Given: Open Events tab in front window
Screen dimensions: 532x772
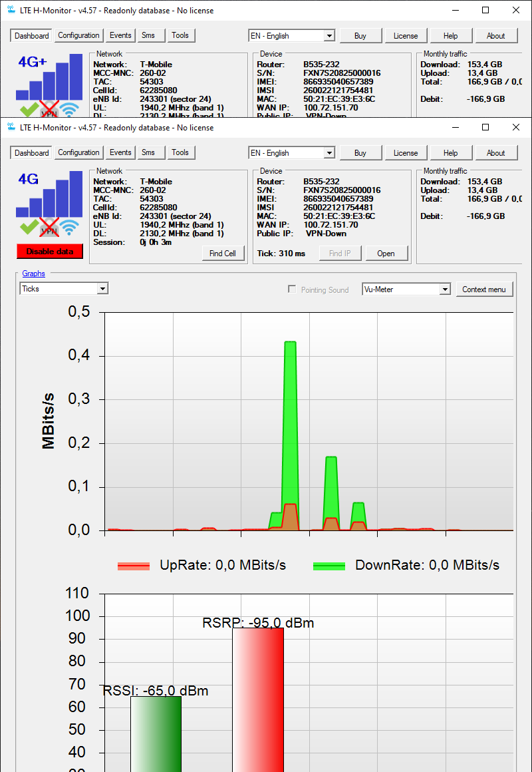Looking at the screenshot, I should pos(120,152).
